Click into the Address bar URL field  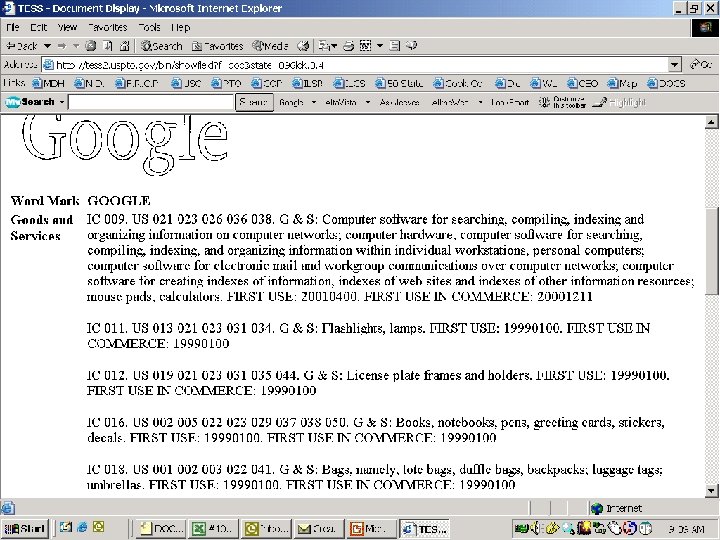355,65
